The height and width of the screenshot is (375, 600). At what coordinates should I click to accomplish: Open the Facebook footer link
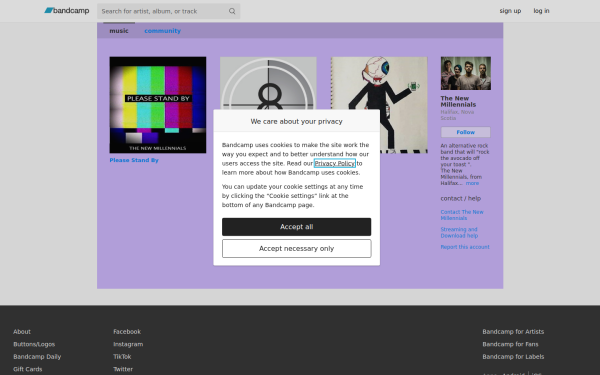[x=127, y=332]
